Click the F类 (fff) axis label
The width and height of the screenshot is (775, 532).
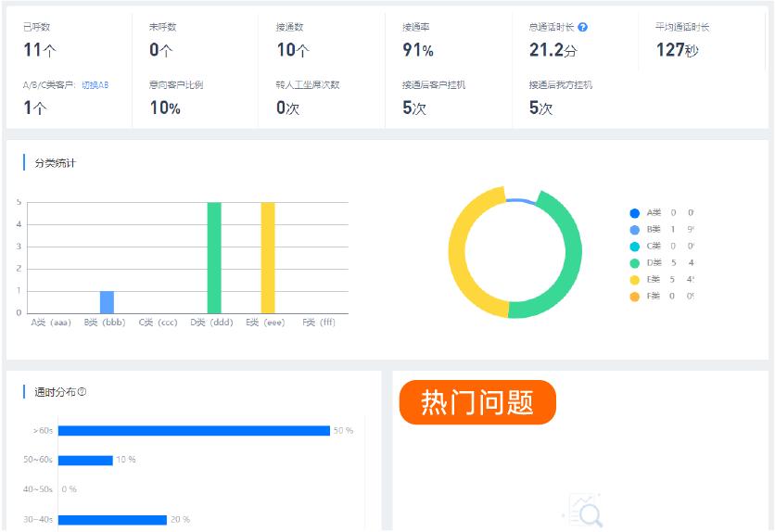tap(319, 323)
